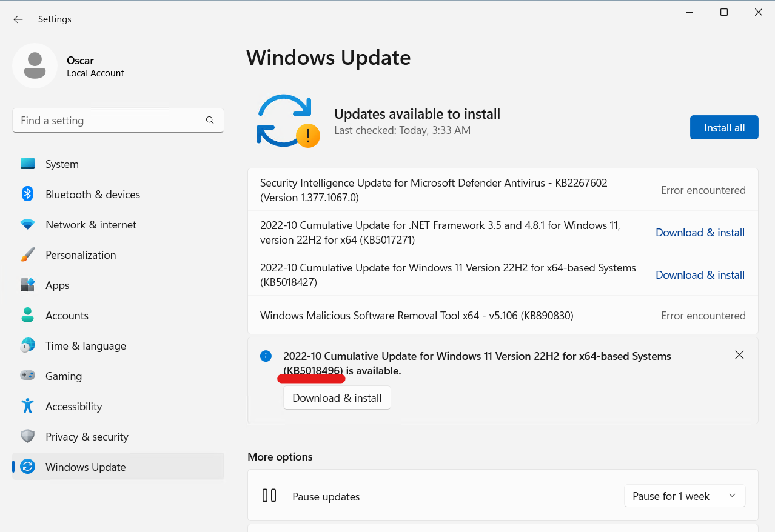Click the Install all button
This screenshot has height=532, width=775.
pyautogui.click(x=723, y=127)
